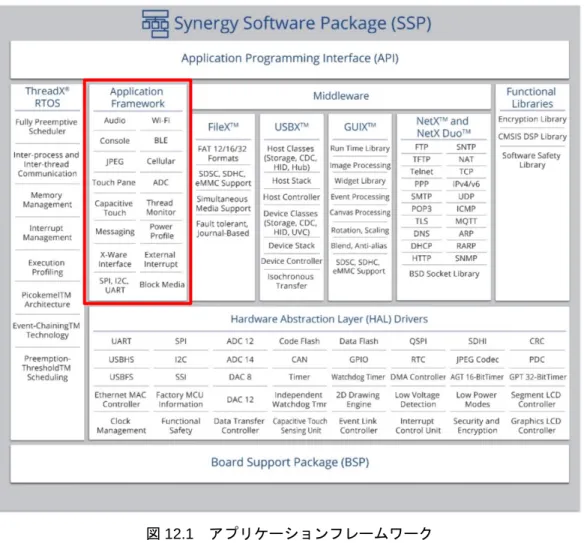Click Interrupt Management entry
Screen dimensions: 584x543
47,232
